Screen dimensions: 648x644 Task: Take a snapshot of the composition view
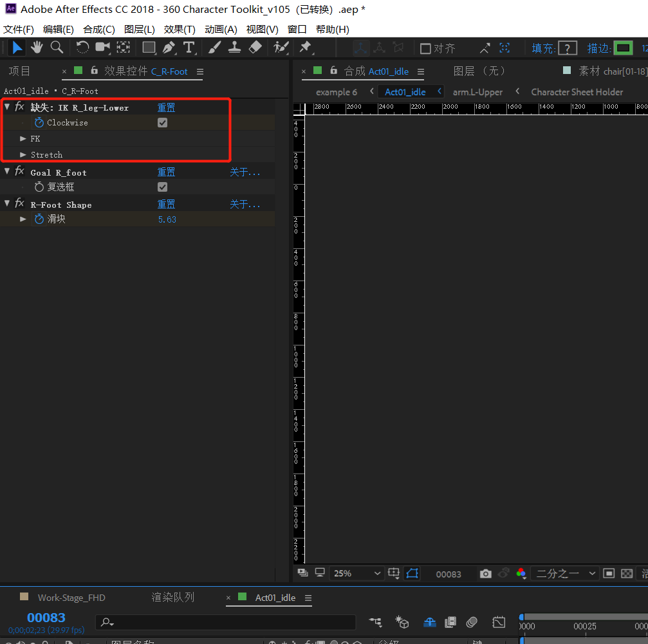click(486, 573)
